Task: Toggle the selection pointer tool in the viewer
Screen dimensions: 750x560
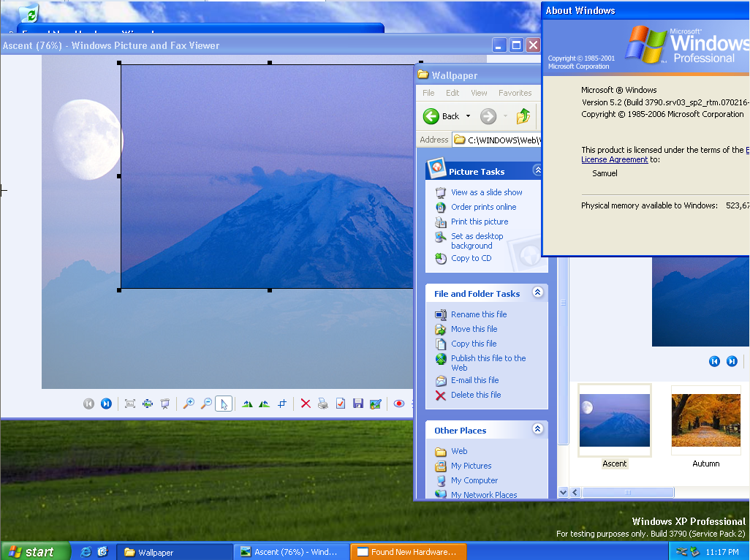Action: [x=224, y=404]
